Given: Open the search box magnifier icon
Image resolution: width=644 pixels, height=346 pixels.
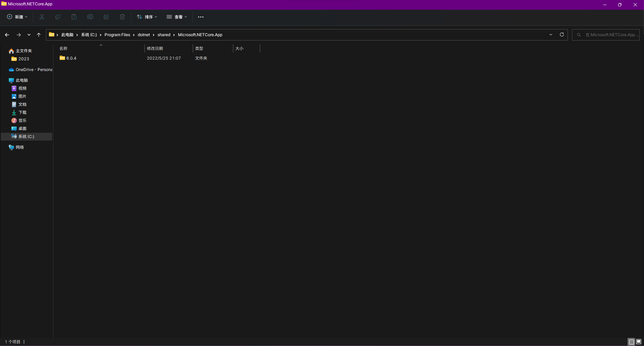Looking at the screenshot, I should coord(579,34).
